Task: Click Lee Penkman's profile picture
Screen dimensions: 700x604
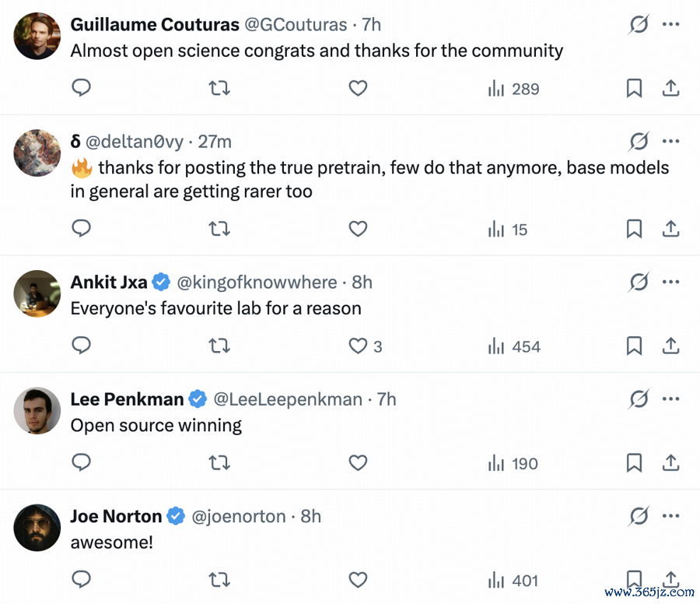Action: (37, 410)
